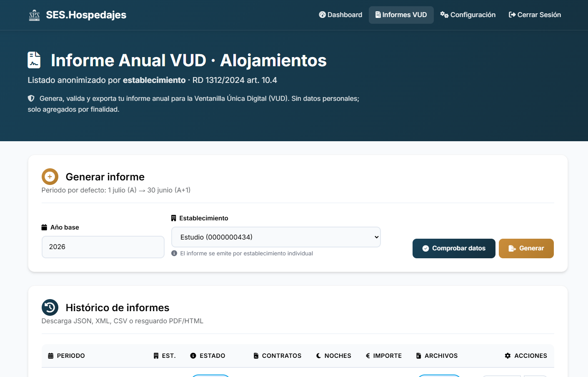The image size is (588, 377).
Task: Open the Dashboard menu item
Action: click(x=340, y=15)
